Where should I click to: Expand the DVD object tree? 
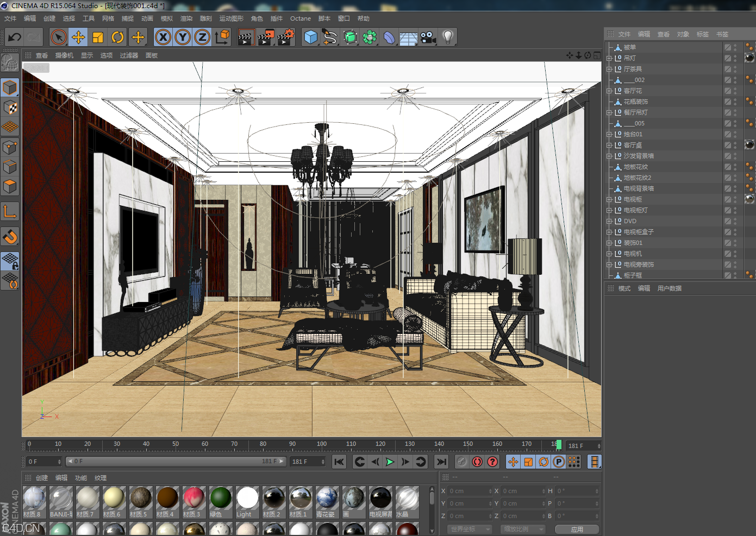coord(609,221)
